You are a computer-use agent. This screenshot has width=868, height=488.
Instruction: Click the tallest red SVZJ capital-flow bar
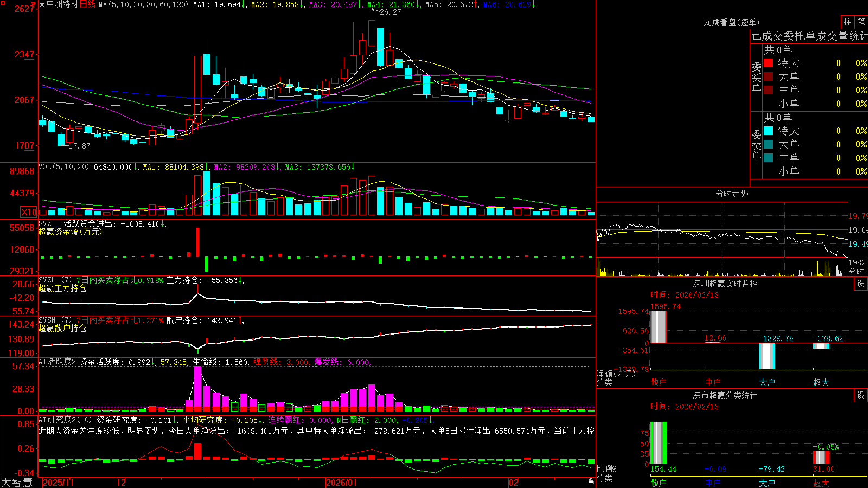[197, 242]
